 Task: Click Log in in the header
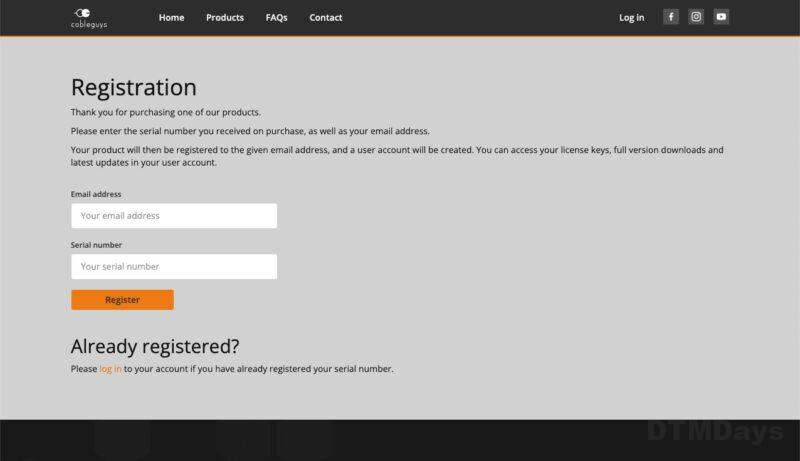tap(631, 18)
